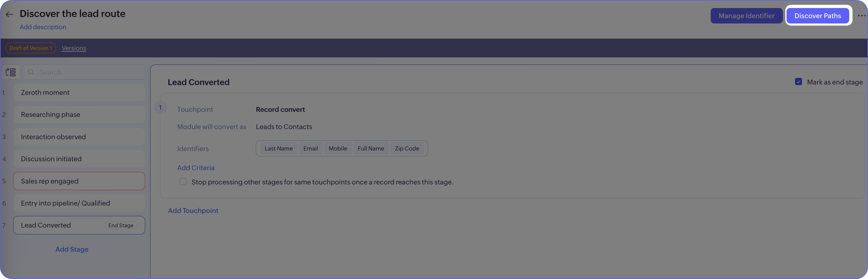Click the Discover Paths button

click(x=817, y=16)
